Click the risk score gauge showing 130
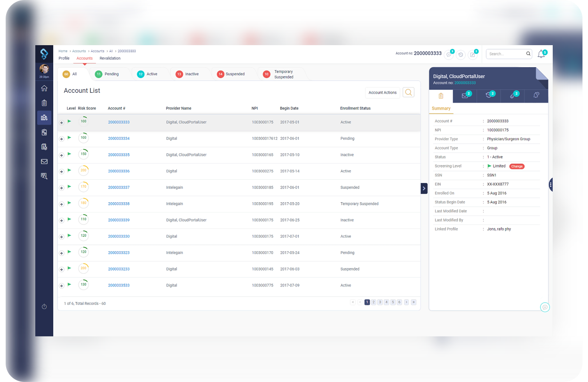Screen dimensions: 588x382 (x=83, y=285)
